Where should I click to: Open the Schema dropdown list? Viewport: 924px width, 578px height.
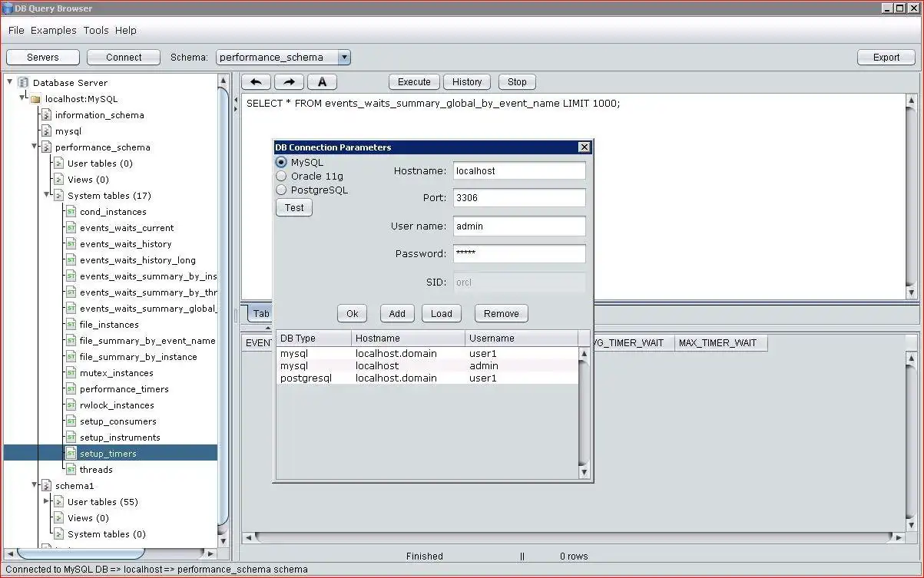point(344,58)
